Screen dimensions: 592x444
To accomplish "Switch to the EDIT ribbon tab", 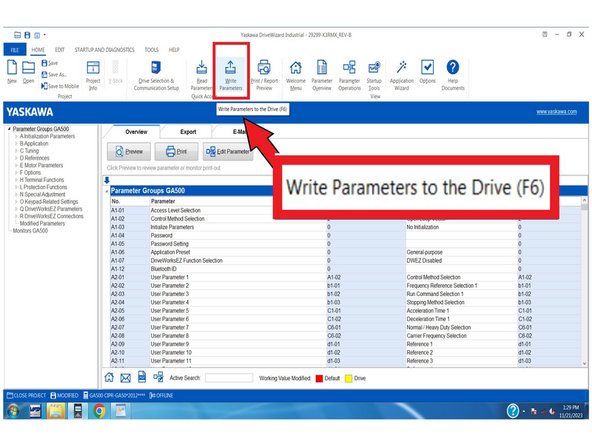I will pos(60,50).
